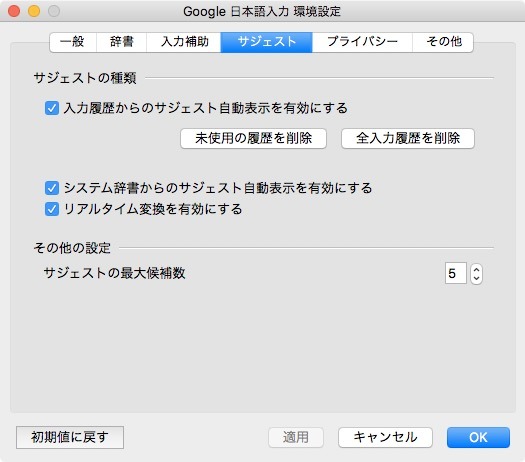Click 初期値に戻す to restore defaults
Viewport: 525px width, 462px height.
pos(70,437)
